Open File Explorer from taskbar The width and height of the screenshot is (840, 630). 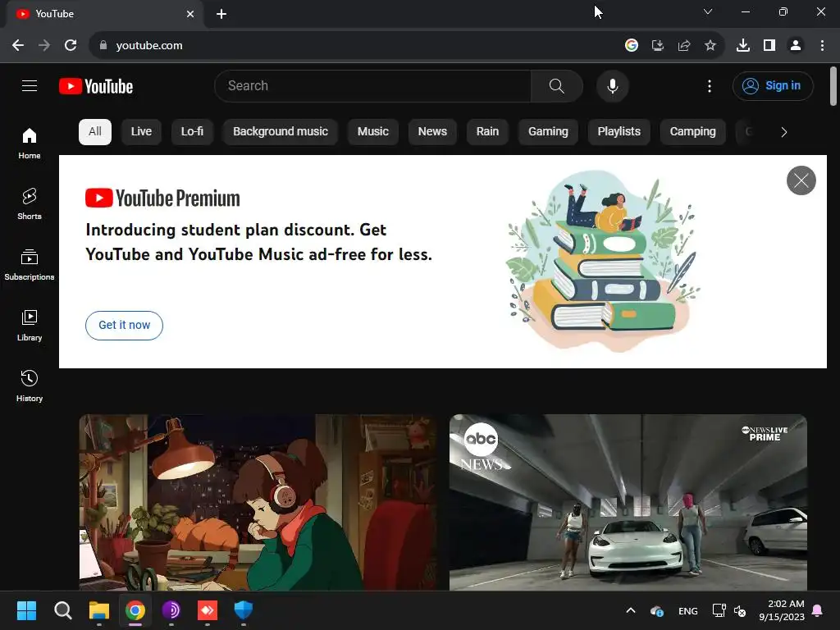click(x=99, y=610)
